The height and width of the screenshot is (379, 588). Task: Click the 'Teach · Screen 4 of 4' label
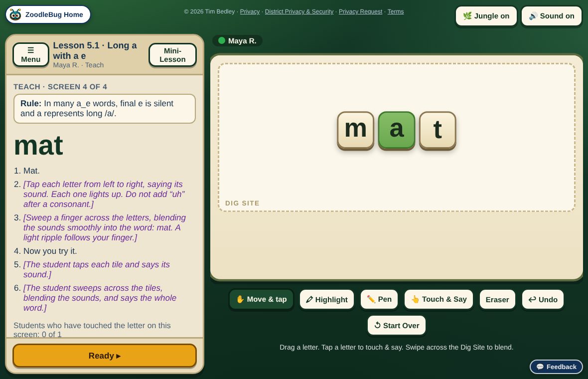[x=60, y=87]
